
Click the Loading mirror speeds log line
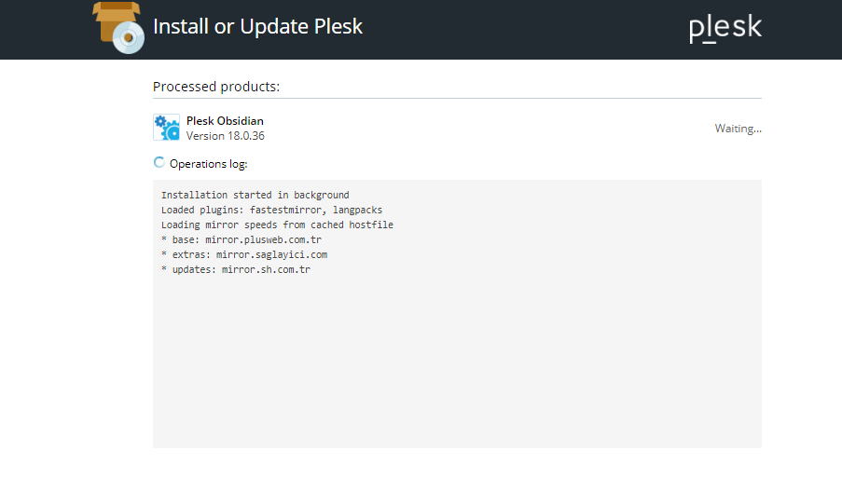pyautogui.click(x=277, y=225)
